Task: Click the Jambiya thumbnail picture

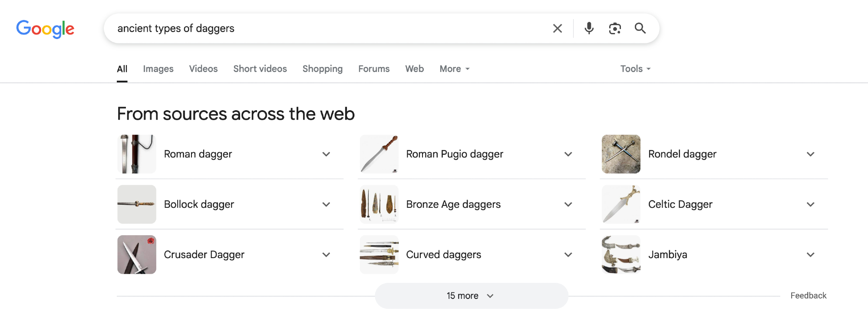Action: (621, 255)
